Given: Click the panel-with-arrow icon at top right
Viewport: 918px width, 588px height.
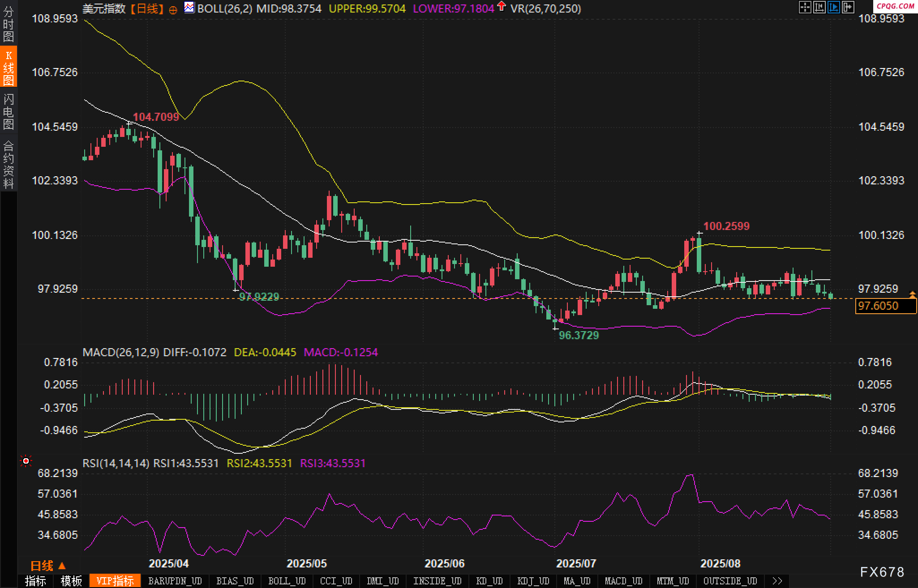Looking at the screenshot, I should click(x=848, y=7).
